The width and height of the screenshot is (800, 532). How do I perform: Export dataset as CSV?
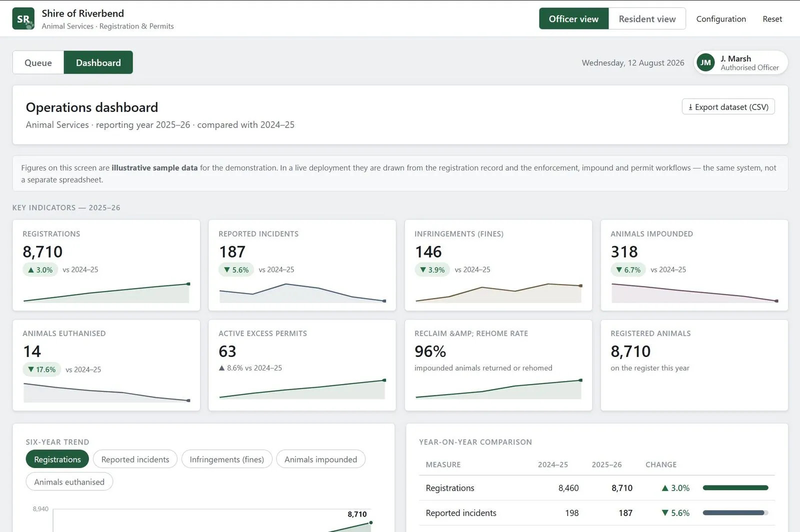tap(728, 106)
